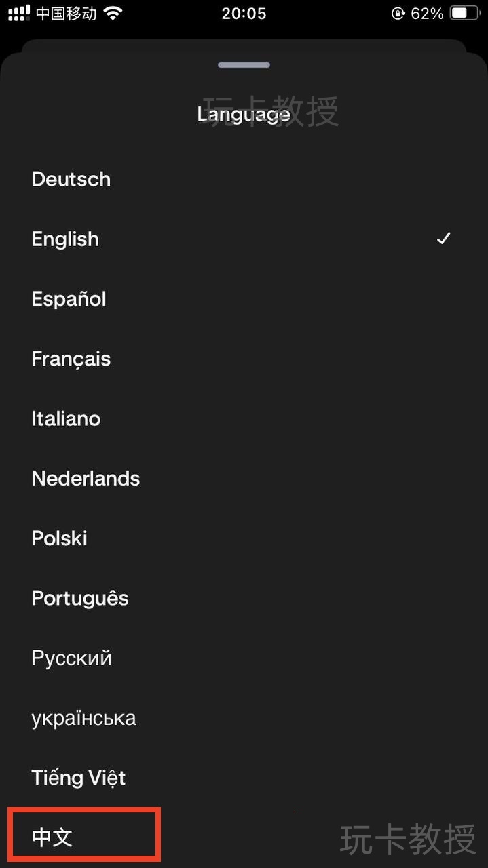Switch language to 中文
The width and height of the screenshot is (488, 868).
click(244, 837)
